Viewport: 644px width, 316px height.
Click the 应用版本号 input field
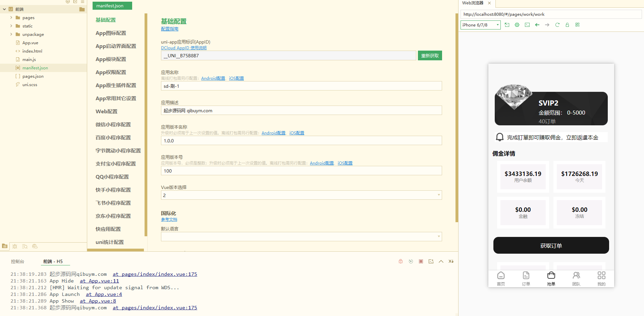301,171
